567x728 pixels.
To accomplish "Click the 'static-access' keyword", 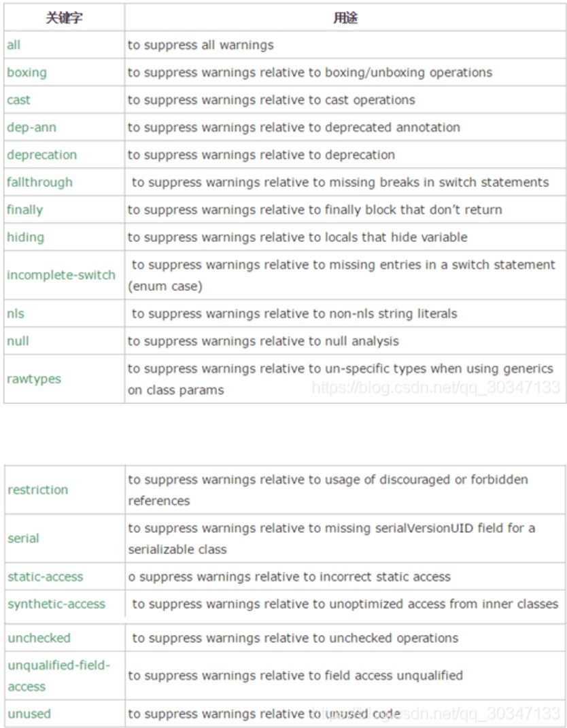I will pos(46,576).
